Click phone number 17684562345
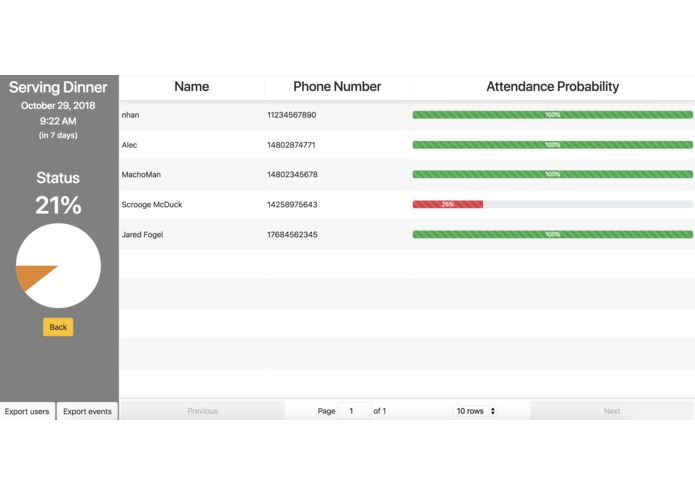This screenshot has height=494, width=695. click(292, 234)
